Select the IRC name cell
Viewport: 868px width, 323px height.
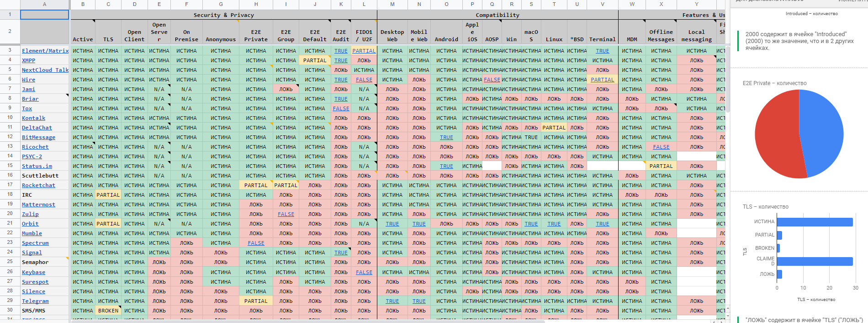(45, 195)
